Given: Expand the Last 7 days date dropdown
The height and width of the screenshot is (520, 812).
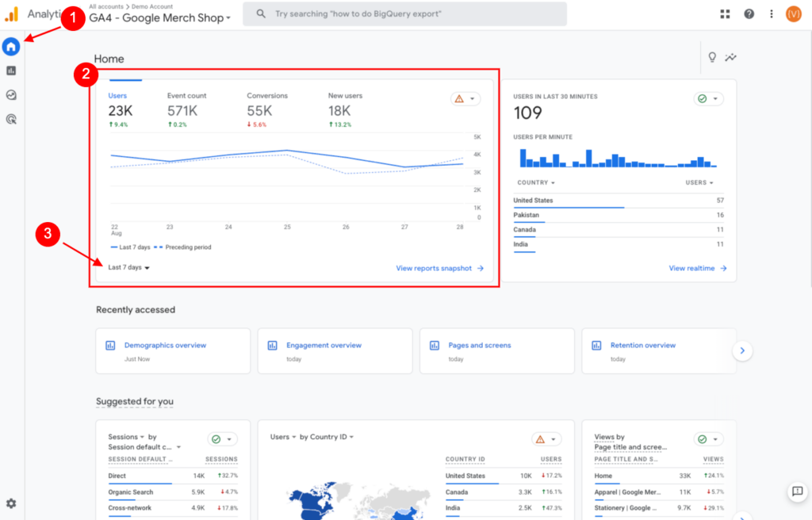Looking at the screenshot, I should 129,267.
